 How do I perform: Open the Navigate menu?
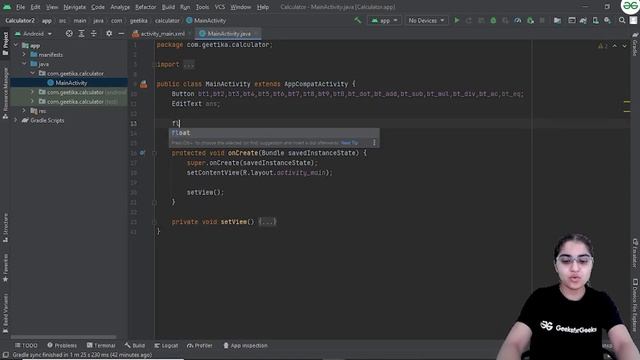tap(75, 7)
